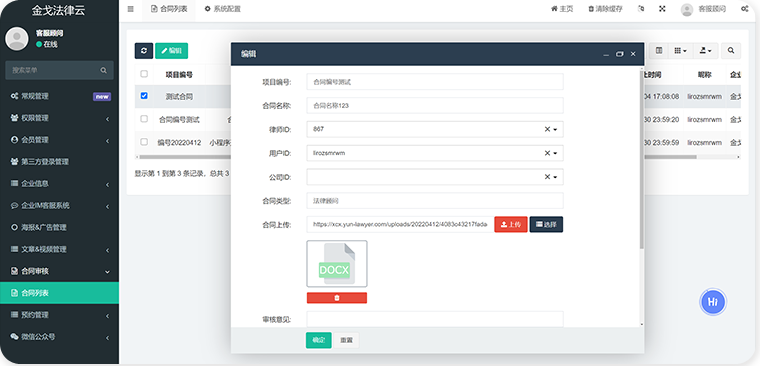This screenshot has width=760, height=366.
Task: Clear the 用户ID selection with X
Action: point(547,153)
